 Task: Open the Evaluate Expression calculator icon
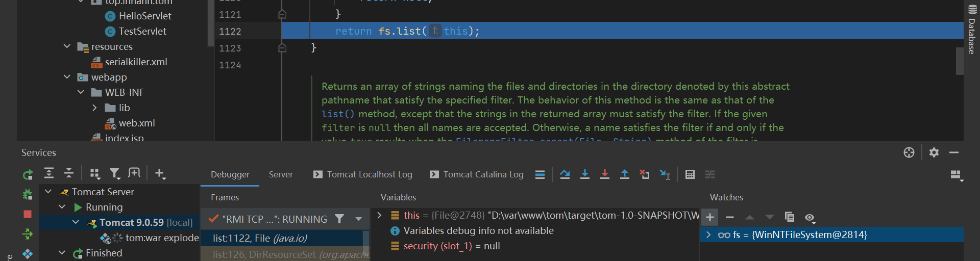click(x=690, y=174)
